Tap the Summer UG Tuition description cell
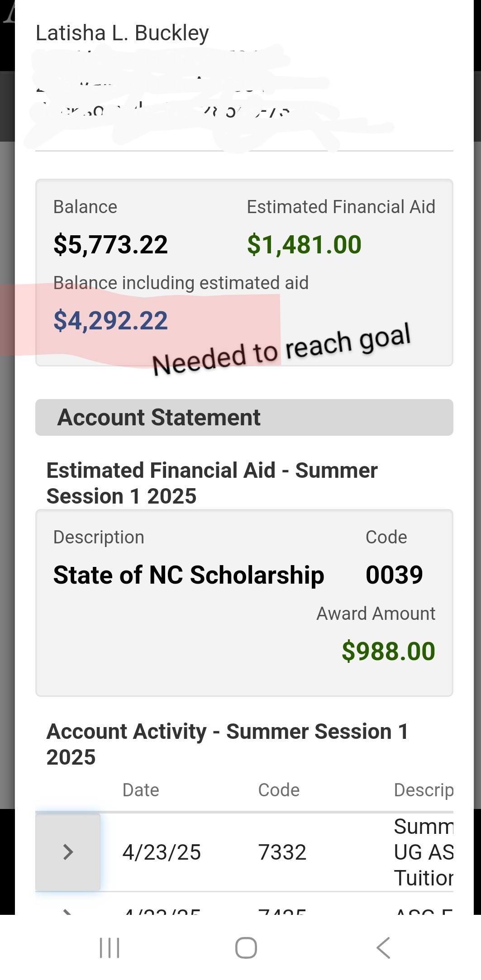The width and height of the screenshot is (481, 980). pos(423,852)
